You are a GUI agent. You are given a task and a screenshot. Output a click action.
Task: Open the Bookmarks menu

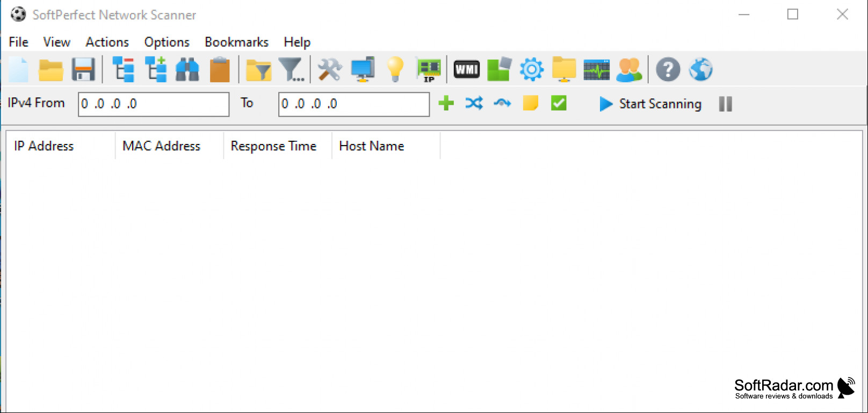237,42
